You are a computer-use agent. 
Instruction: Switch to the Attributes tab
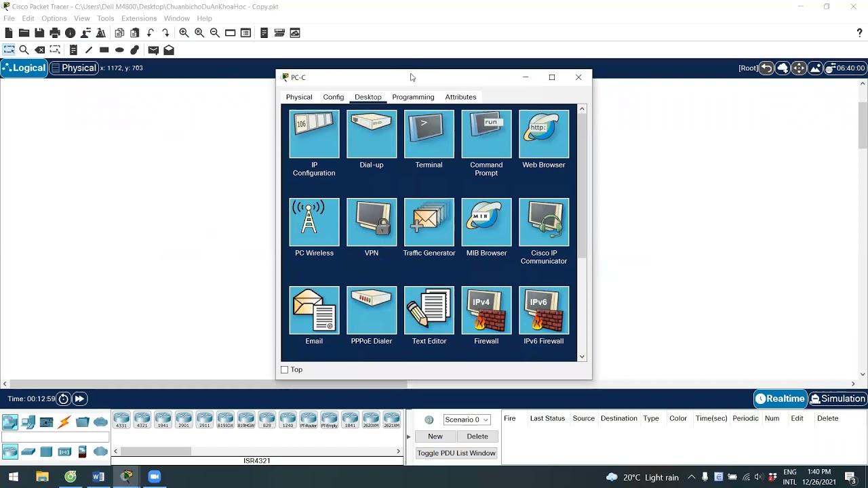pyautogui.click(x=460, y=97)
